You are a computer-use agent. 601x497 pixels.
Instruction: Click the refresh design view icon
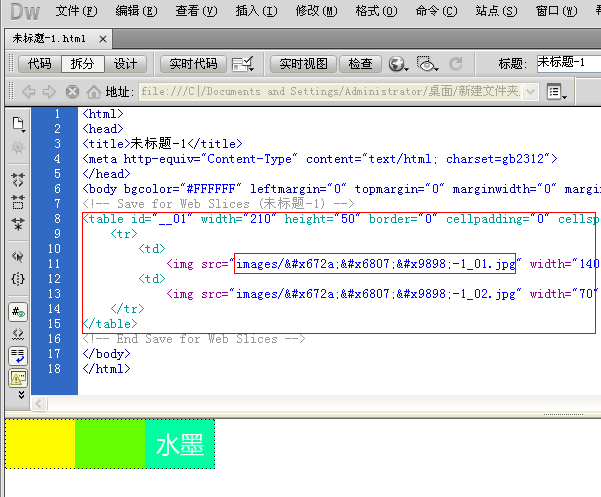click(456, 64)
